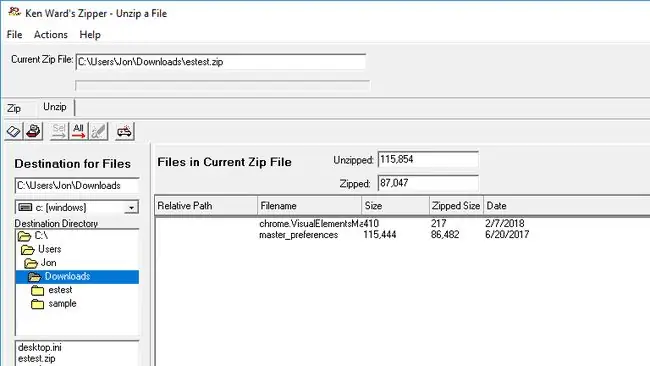The image size is (650, 366).
Task: Click the scissors and pencil toolbar icon
Action: point(99,131)
